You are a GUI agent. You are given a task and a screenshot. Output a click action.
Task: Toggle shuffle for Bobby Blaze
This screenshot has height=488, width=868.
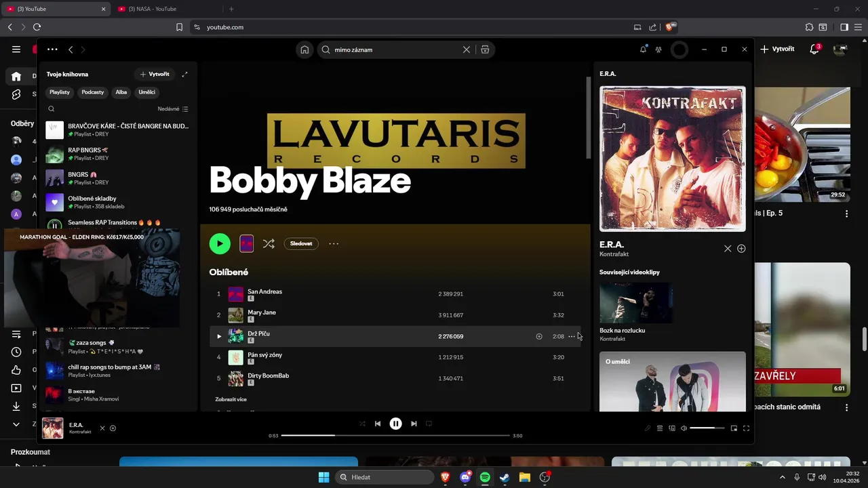coord(269,244)
